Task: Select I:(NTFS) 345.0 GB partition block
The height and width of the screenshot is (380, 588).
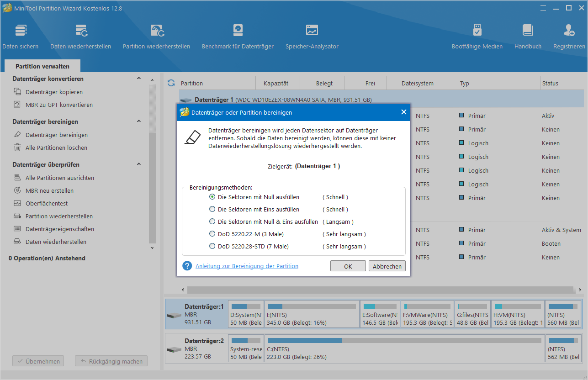Action: click(312, 314)
